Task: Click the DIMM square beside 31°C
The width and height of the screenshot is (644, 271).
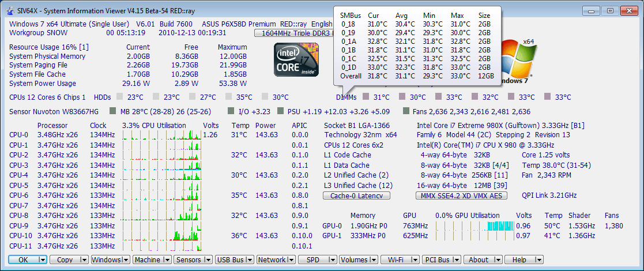Action: (x=366, y=97)
